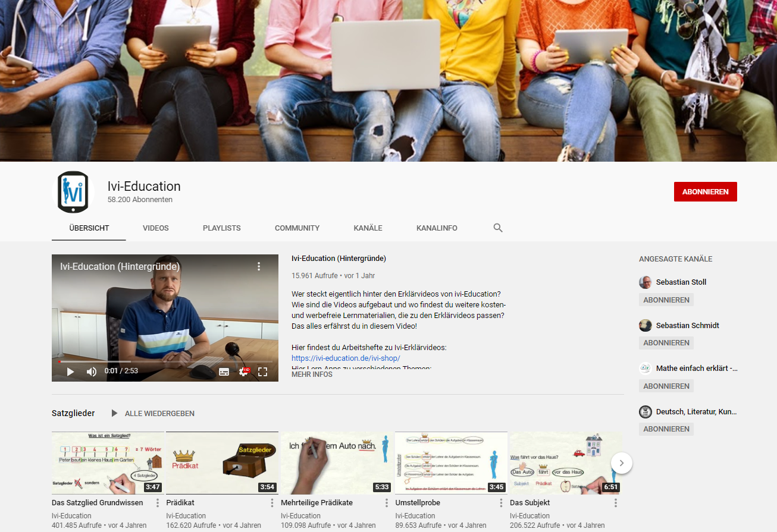Viewport: 777px width, 532px height.
Task: Subscribe using the red ABONNIEREN button
Action: coord(705,191)
